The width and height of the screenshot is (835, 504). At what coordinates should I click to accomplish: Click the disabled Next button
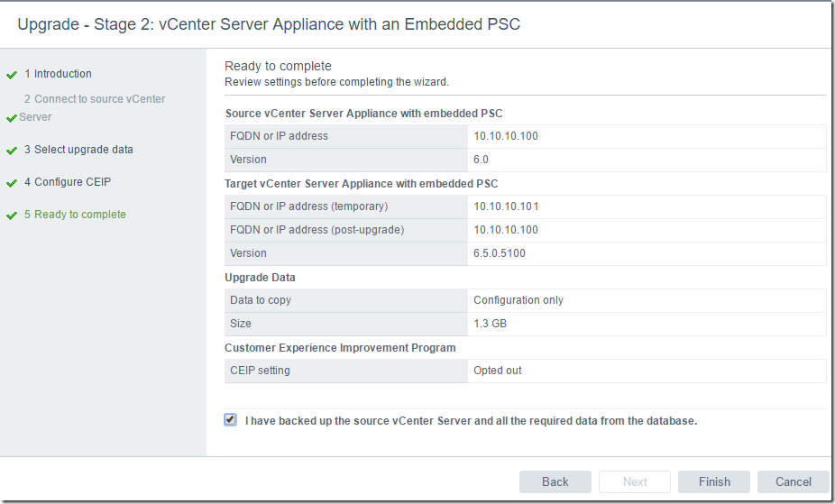click(x=635, y=481)
